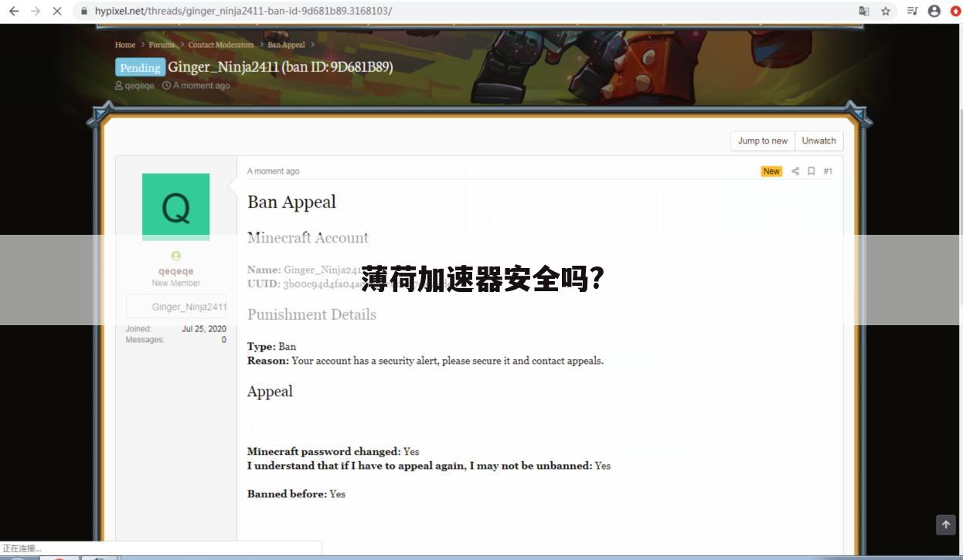
Task: Click the 'Type: Ban' line
Action: coord(271,347)
